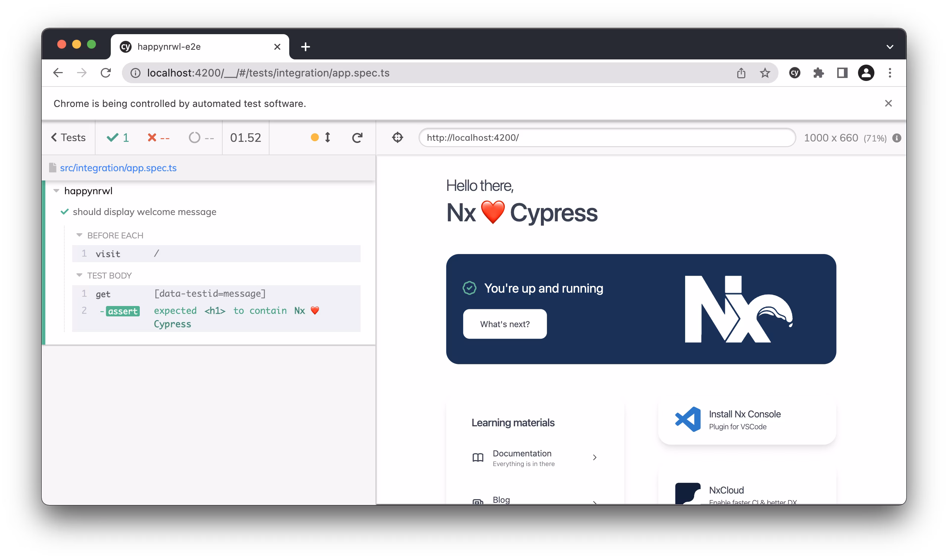Image resolution: width=948 pixels, height=560 pixels.
Task: Click the What's next? button
Action: click(x=504, y=324)
